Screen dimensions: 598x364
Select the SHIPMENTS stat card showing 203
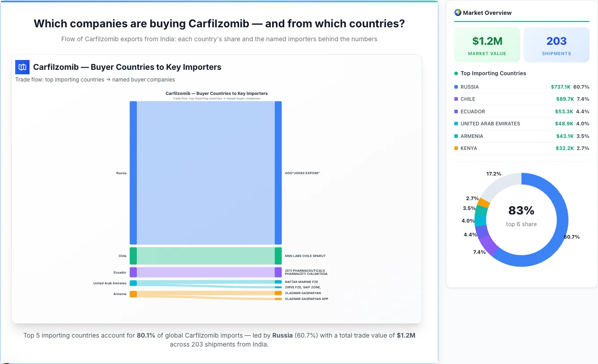(556, 44)
